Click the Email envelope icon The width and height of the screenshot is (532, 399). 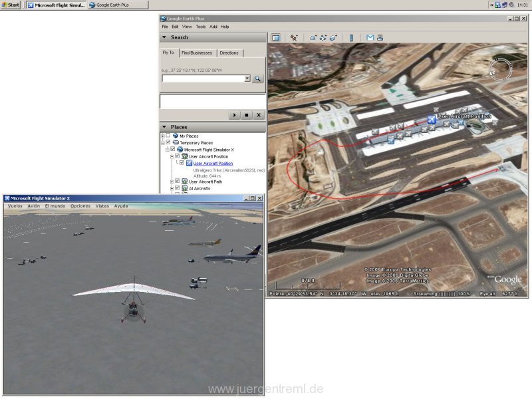click(x=370, y=38)
